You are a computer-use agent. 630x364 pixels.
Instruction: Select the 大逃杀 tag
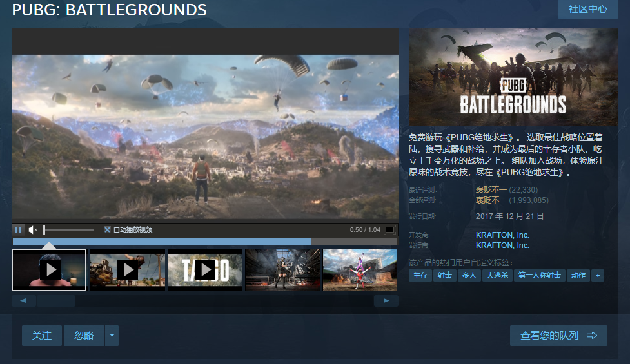[x=497, y=275]
